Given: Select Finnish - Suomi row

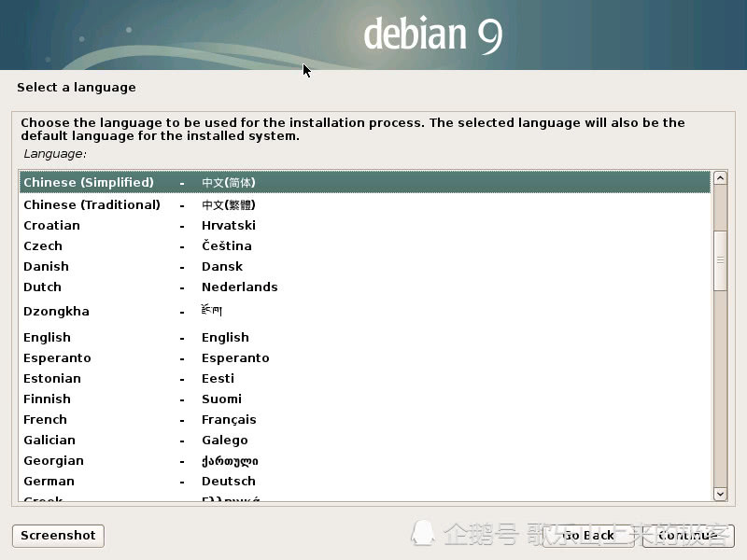Looking at the screenshot, I should tap(365, 399).
